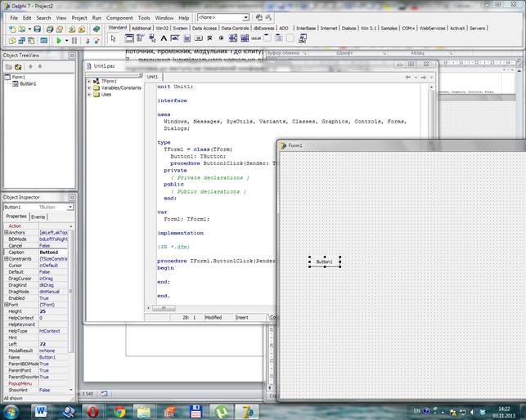
Task: Click Toggle Form/Unit toolbar icon
Action: pyautogui.click(x=32, y=41)
